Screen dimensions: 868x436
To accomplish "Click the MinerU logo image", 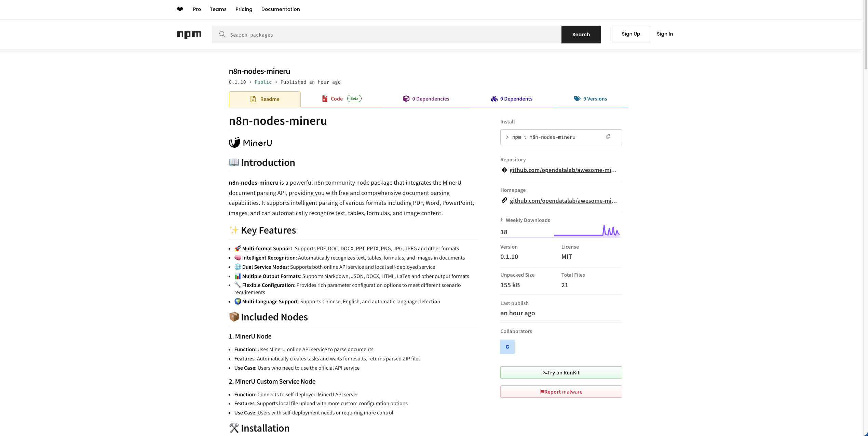I will pyautogui.click(x=250, y=143).
